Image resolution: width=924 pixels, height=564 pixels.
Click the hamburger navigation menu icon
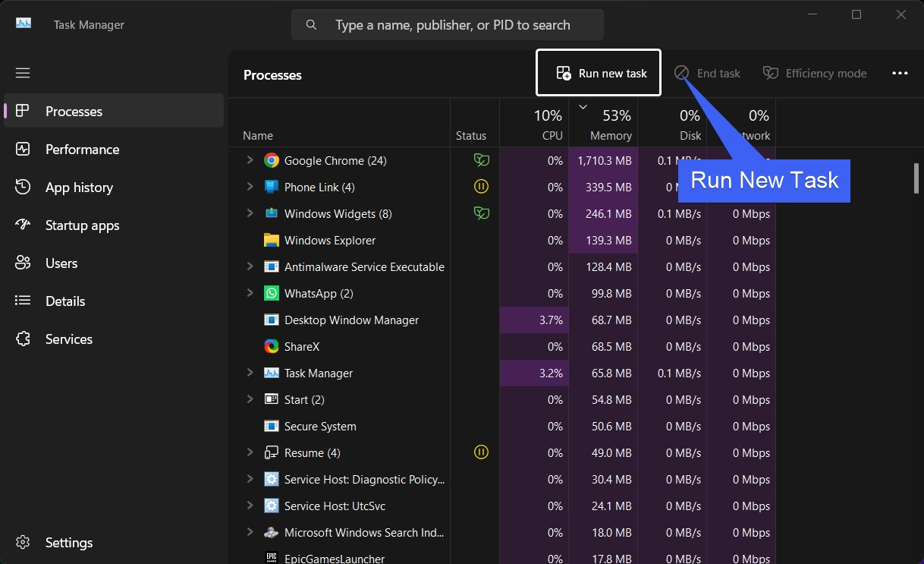click(23, 73)
